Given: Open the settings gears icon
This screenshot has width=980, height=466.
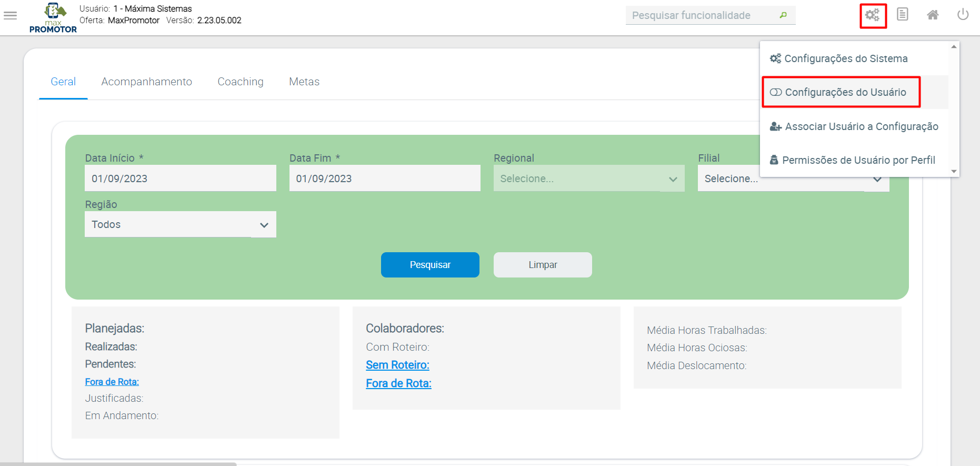Looking at the screenshot, I should coord(873,15).
